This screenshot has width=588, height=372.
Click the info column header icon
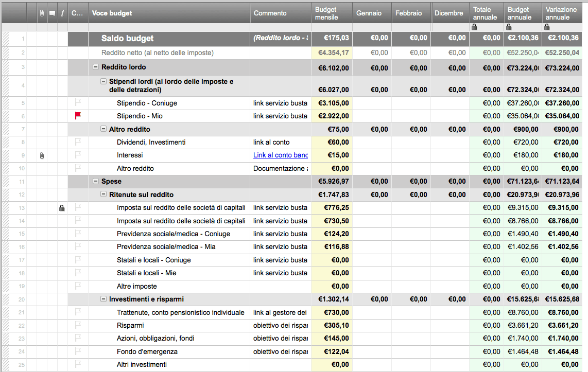(x=62, y=13)
